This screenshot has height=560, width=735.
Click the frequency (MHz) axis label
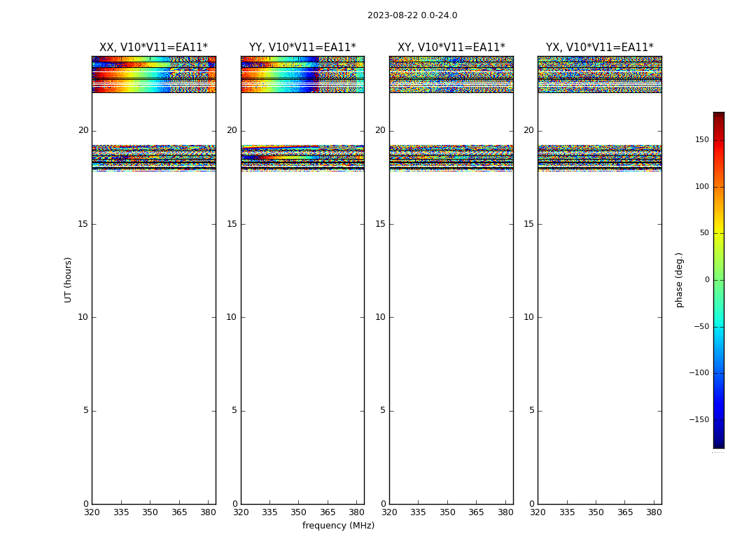[x=338, y=525]
